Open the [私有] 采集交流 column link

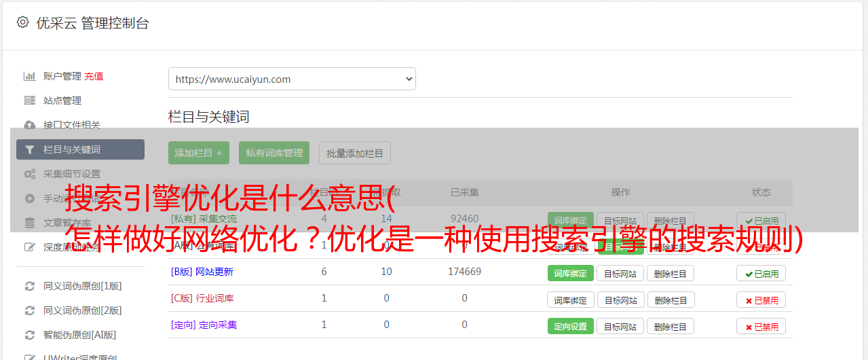[x=204, y=219]
